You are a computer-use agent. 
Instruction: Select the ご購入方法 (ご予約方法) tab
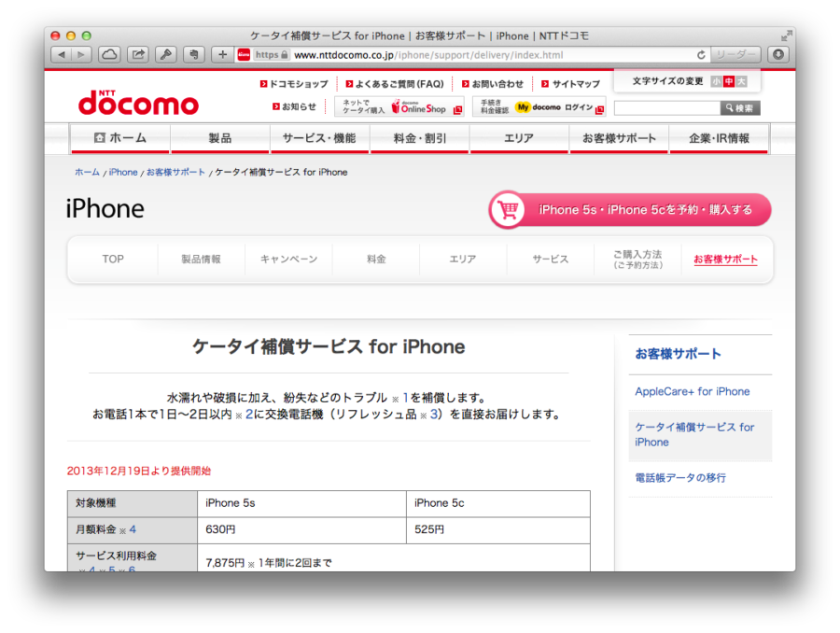click(x=637, y=260)
